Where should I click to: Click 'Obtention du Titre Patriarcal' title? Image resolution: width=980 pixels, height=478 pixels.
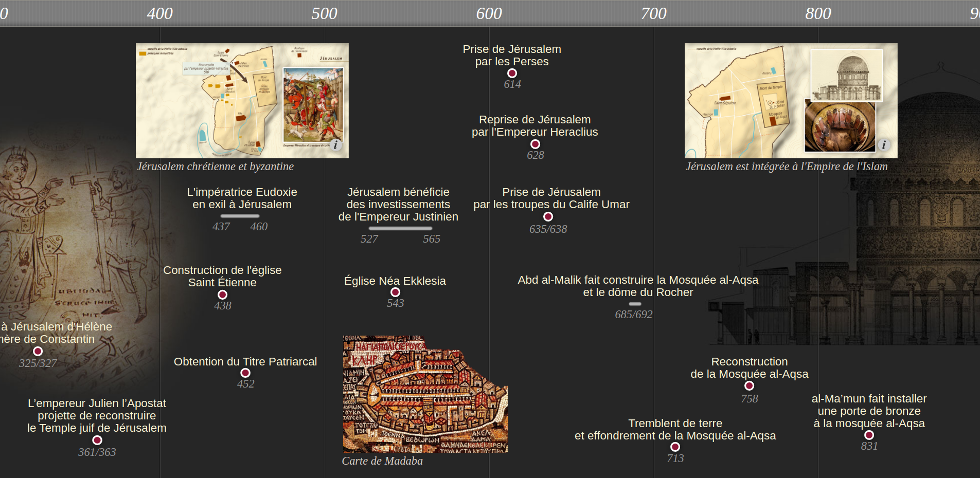[245, 362]
